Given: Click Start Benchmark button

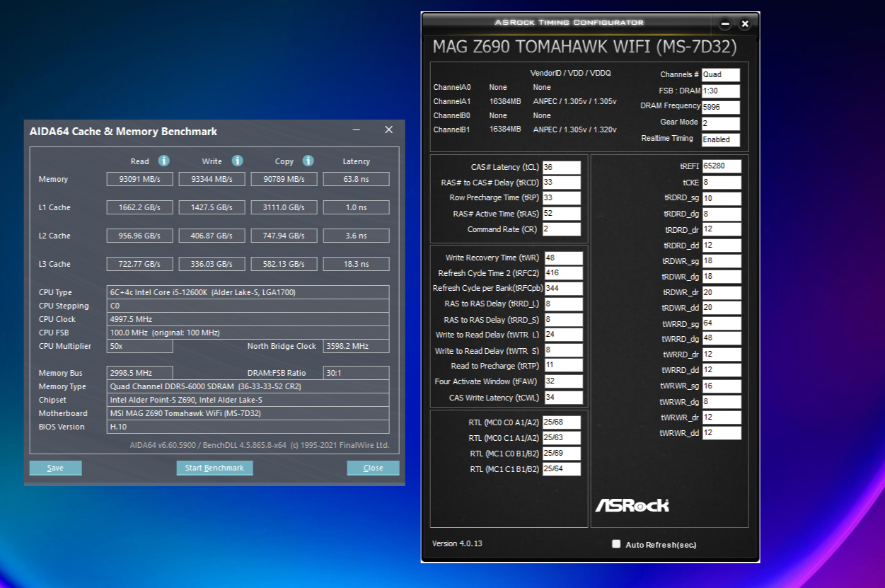Looking at the screenshot, I should pyautogui.click(x=214, y=468).
